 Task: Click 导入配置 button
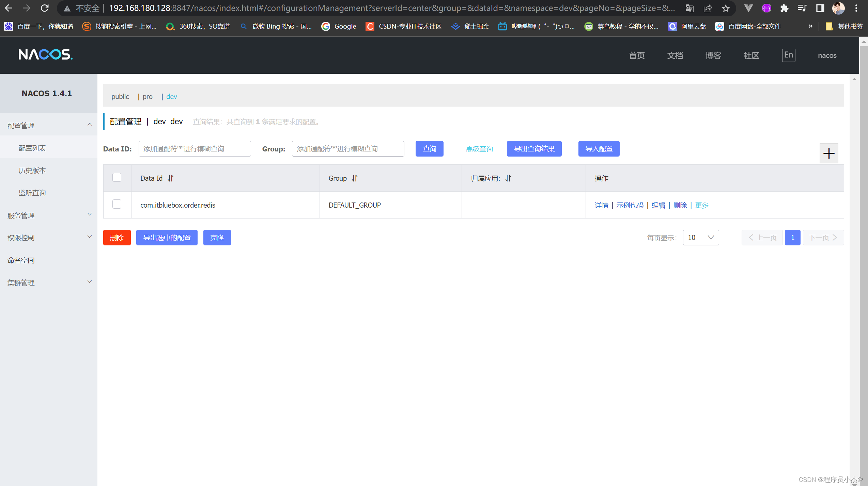(x=599, y=149)
